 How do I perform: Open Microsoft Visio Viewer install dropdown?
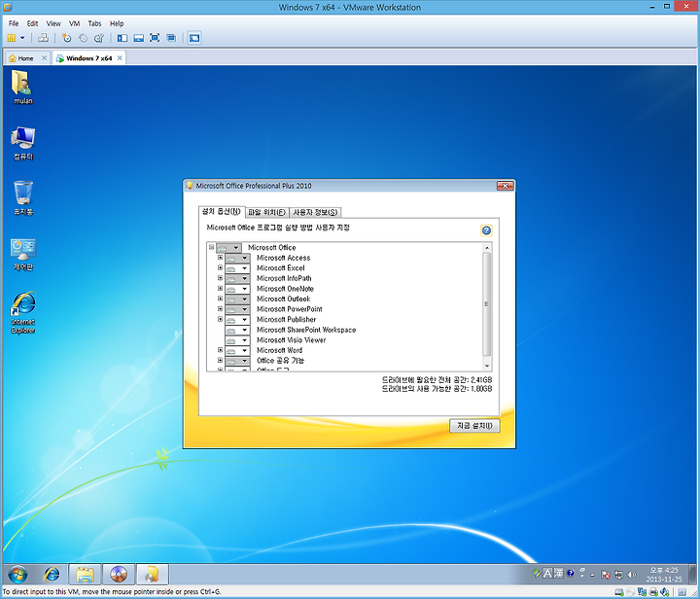(237, 340)
